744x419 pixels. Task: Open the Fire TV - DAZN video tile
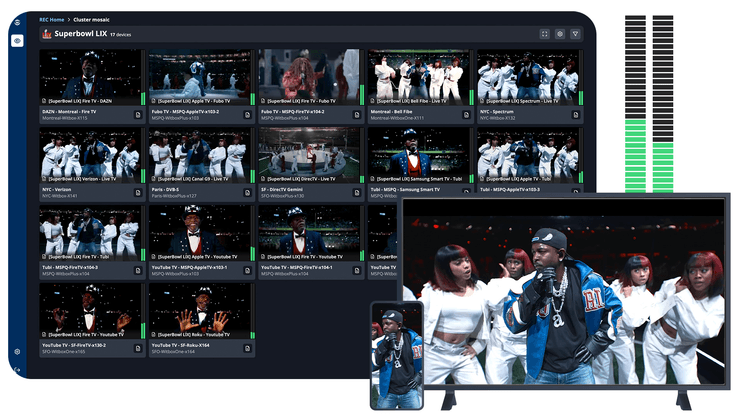(x=90, y=77)
